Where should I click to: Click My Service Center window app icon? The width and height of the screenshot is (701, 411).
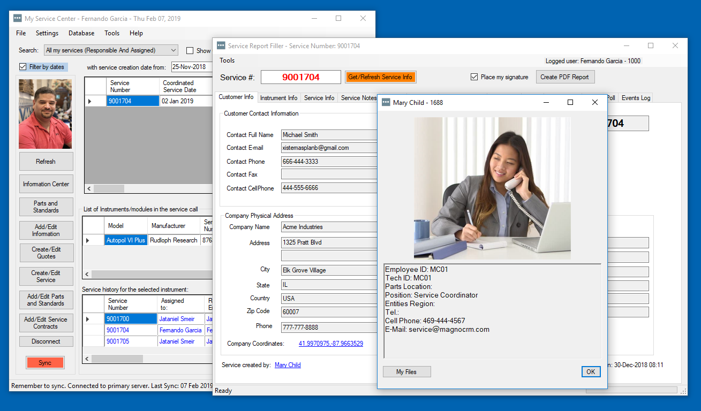[x=17, y=18]
